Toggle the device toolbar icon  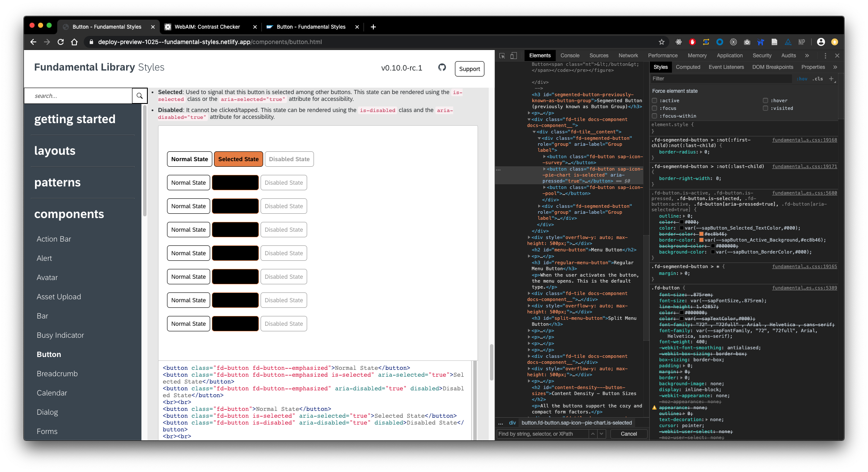514,56
